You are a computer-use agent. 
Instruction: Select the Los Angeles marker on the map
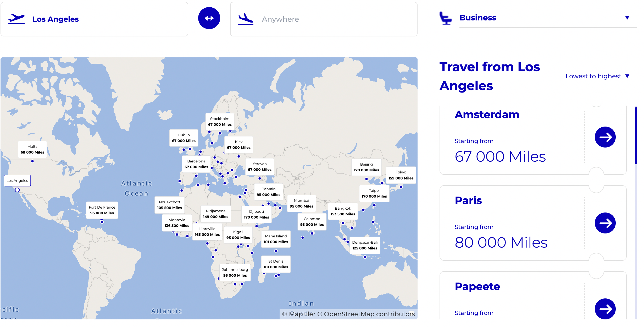(17, 181)
